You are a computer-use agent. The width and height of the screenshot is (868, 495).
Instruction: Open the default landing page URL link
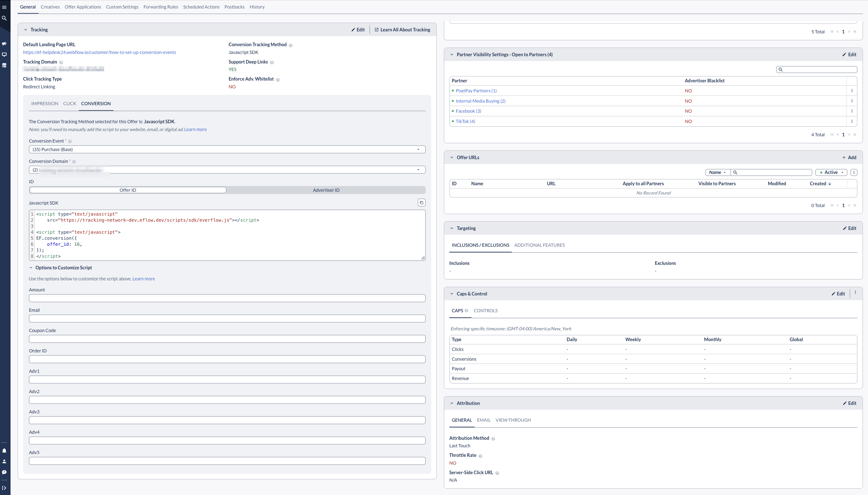coord(100,52)
